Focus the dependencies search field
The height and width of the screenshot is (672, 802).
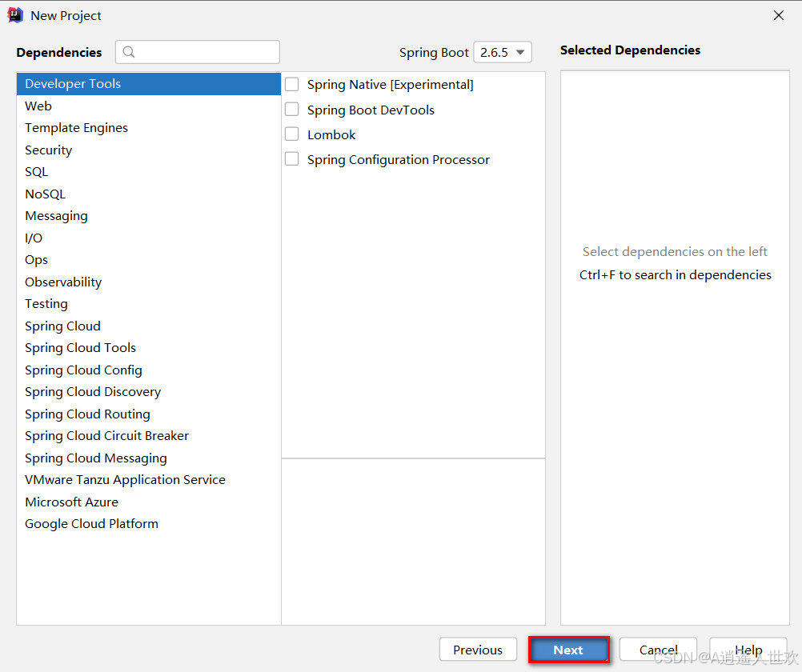coord(198,52)
